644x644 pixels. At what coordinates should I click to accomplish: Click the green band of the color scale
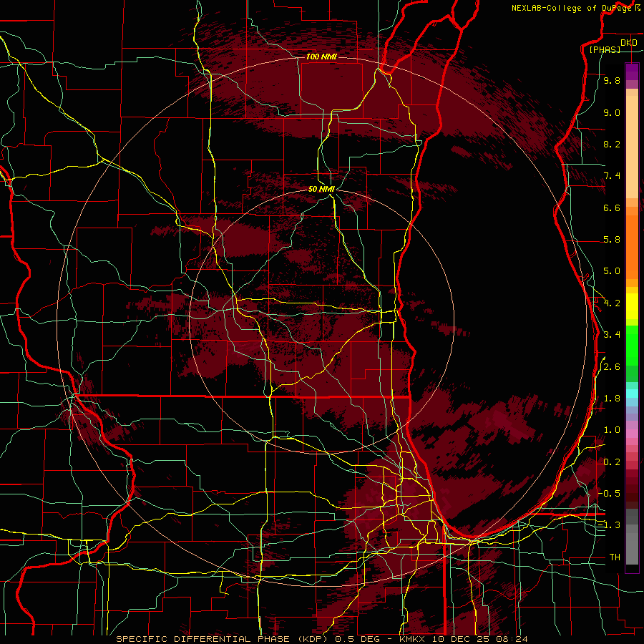point(632,345)
